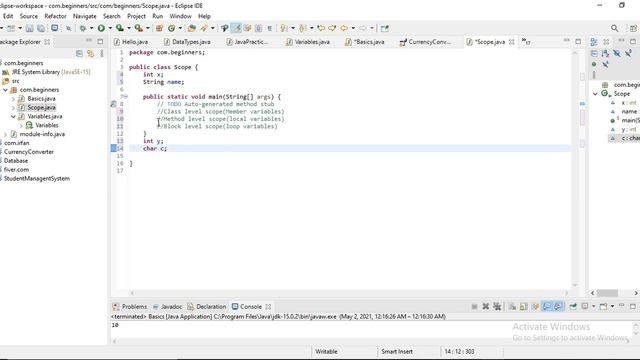640x360 pixels.
Task: Toggle Show Console on standard error change
Action: pos(558,306)
